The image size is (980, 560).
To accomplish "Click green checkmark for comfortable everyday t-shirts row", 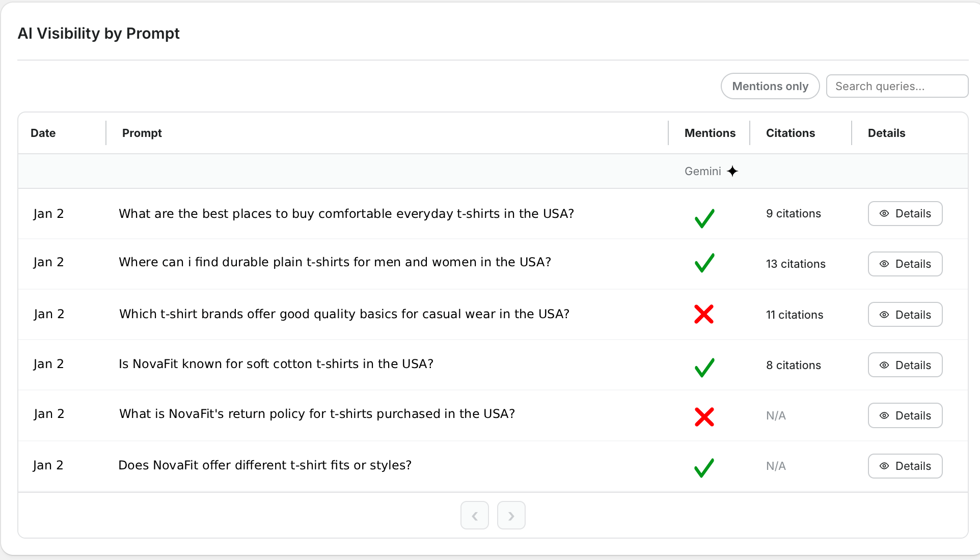I will (x=704, y=218).
